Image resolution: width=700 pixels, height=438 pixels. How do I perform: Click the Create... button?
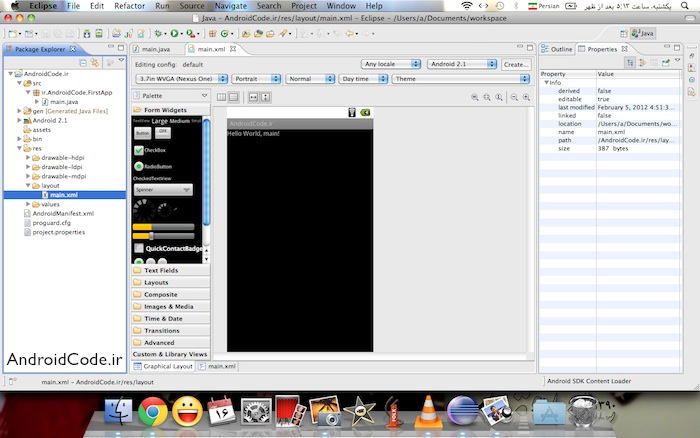pyautogui.click(x=515, y=64)
